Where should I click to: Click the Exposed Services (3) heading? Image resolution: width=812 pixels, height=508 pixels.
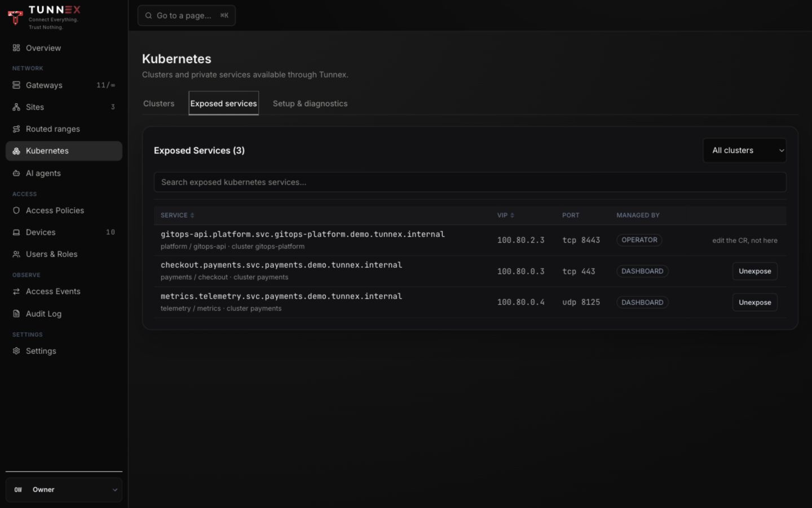click(199, 151)
